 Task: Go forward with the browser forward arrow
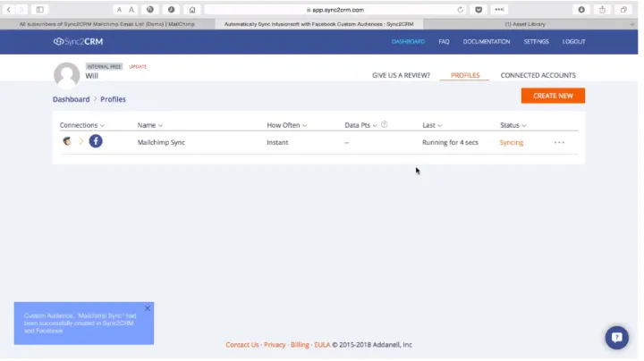[21, 10]
